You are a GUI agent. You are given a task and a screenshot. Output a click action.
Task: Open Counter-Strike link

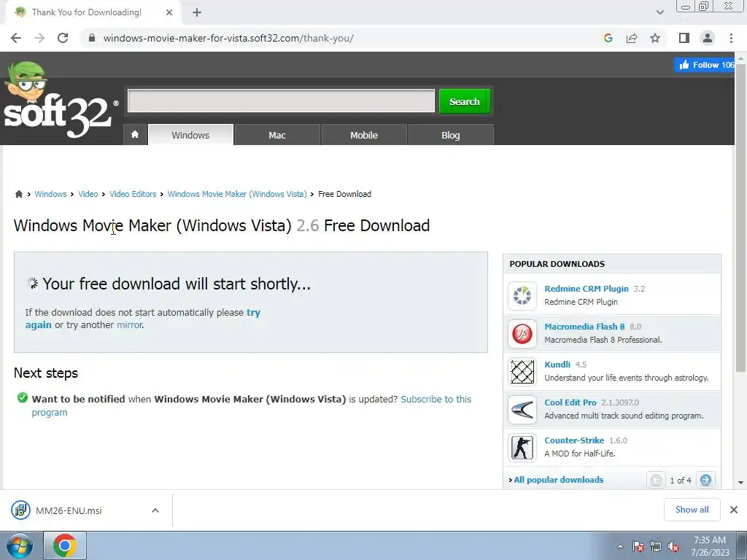574,440
